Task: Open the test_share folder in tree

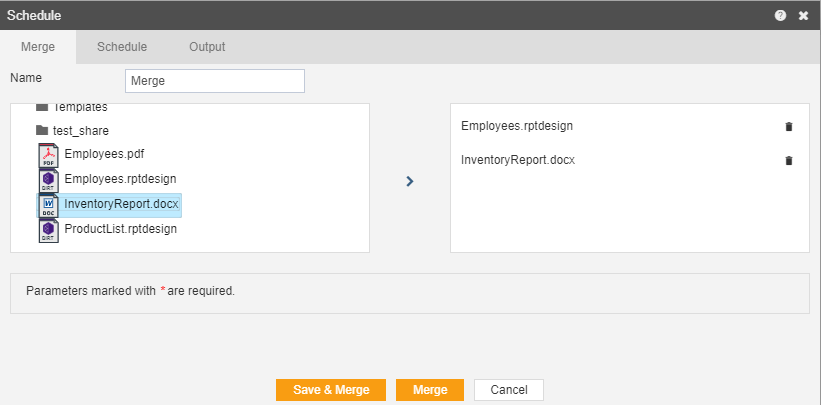Action: tap(81, 130)
